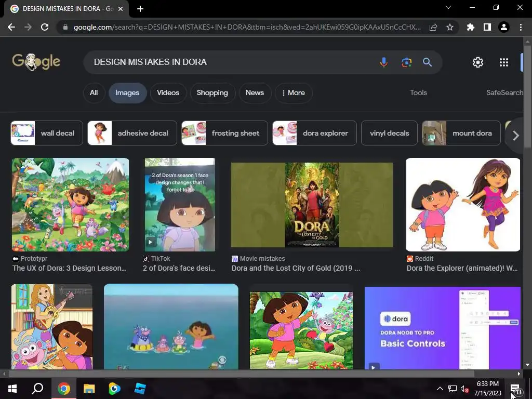The image size is (532, 399).
Task: Open Dora Lost City of Gold poster
Action: (312, 205)
